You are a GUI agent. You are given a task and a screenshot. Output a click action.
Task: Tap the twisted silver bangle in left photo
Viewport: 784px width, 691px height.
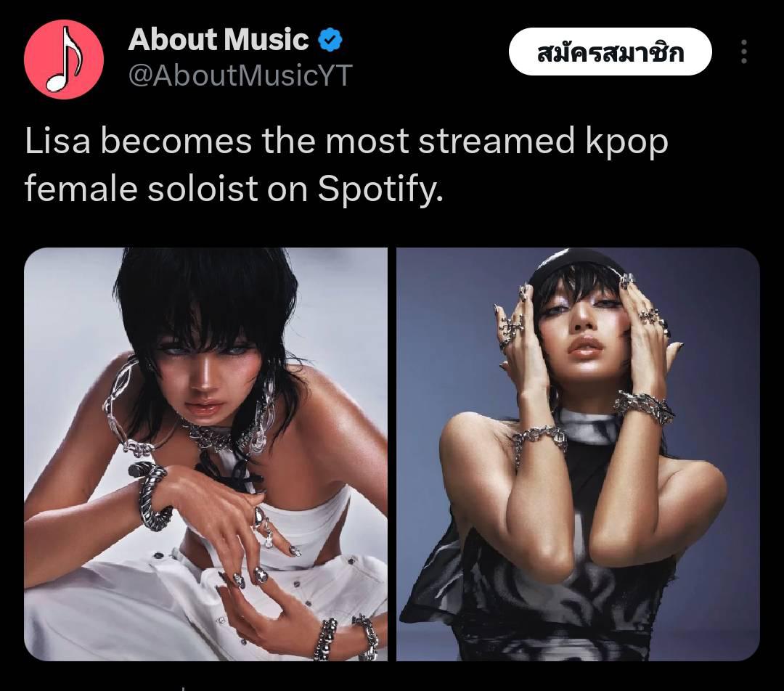pos(150,495)
